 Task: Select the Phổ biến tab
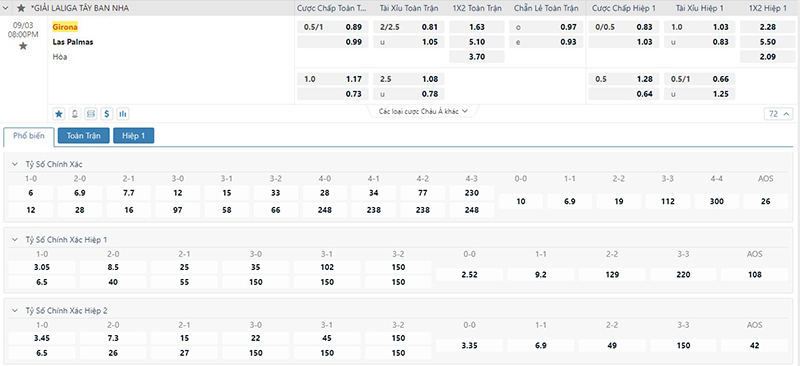pos(29,136)
